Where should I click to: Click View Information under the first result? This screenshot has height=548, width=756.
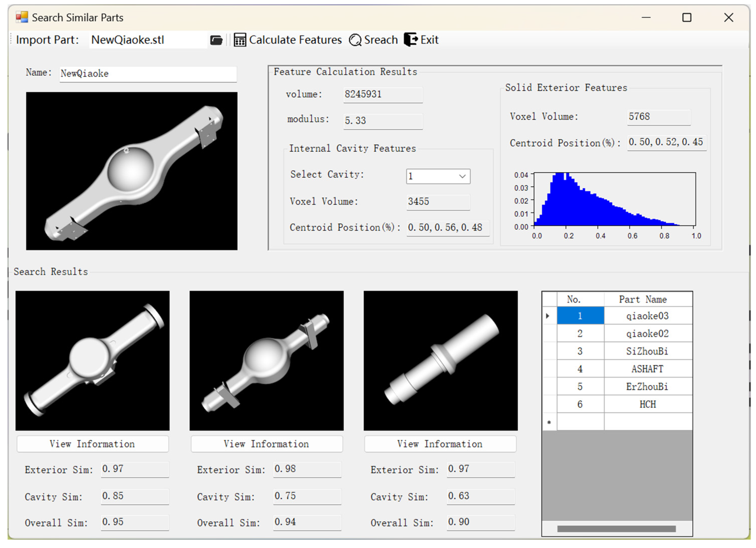[93, 444]
